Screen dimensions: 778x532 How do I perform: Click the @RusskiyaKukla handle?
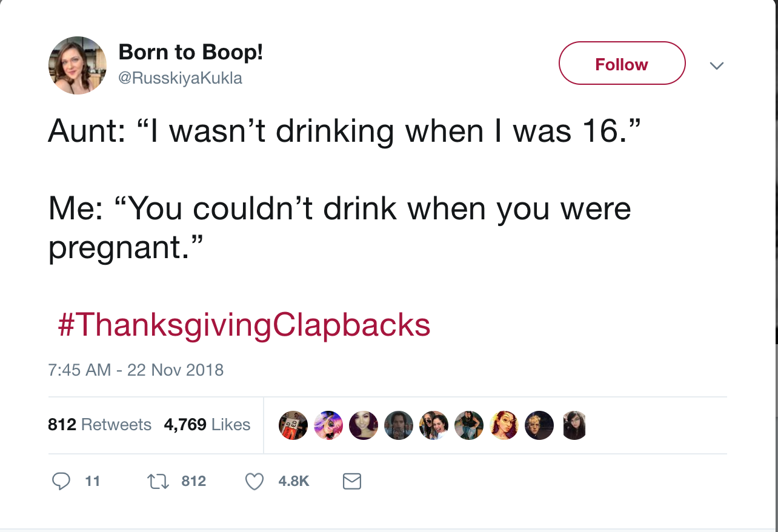pyautogui.click(x=180, y=78)
